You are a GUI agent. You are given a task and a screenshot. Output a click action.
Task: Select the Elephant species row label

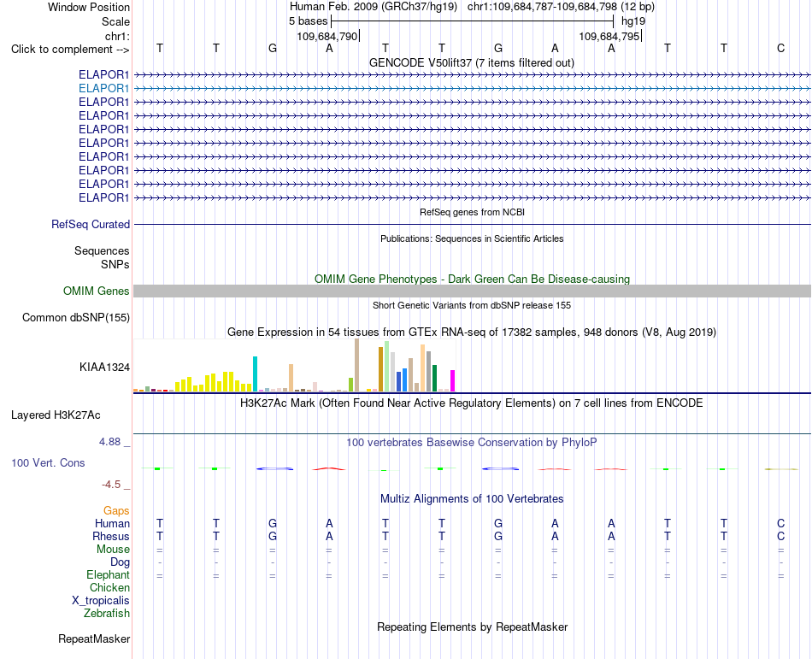tap(109, 574)
